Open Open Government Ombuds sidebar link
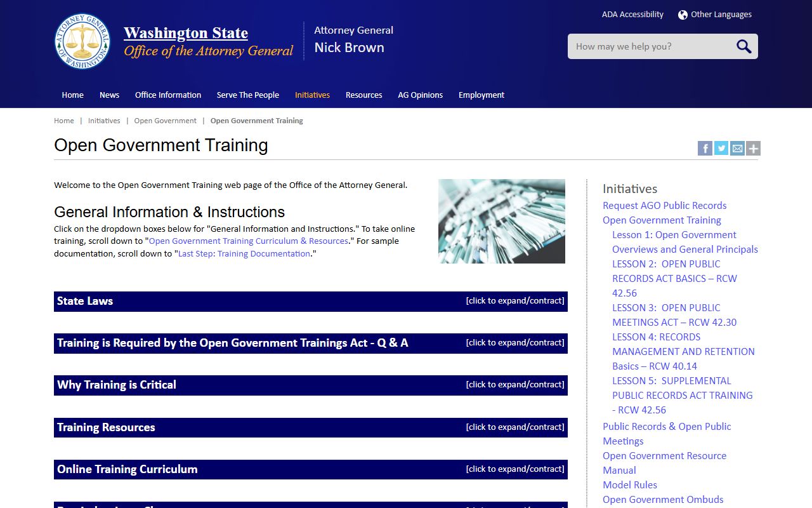812x508 pixels. tap(663, 499)
